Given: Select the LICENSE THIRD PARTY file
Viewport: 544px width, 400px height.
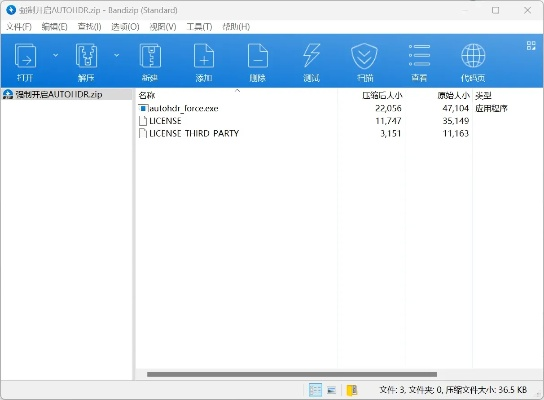Looking at the screenshot, I should 194,134.
